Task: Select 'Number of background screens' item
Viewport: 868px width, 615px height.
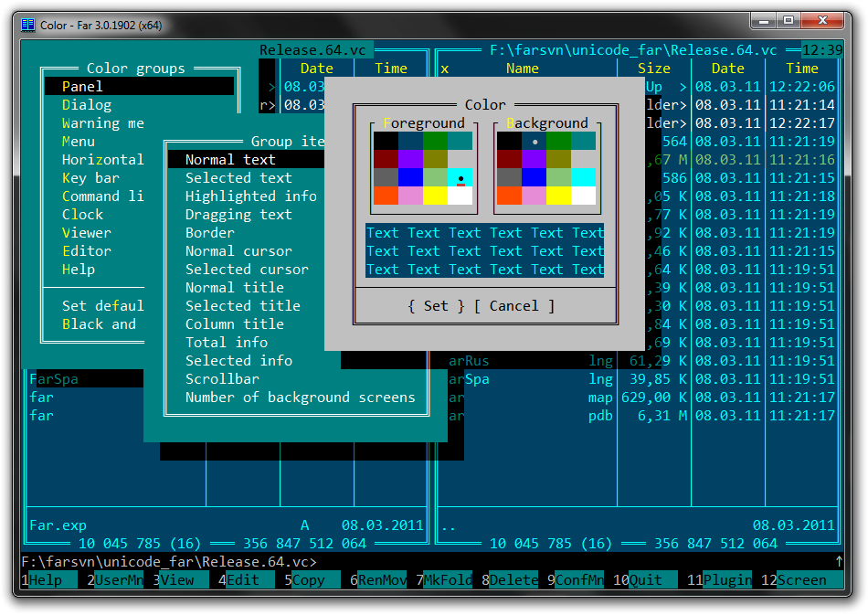Action: (300, 397)
